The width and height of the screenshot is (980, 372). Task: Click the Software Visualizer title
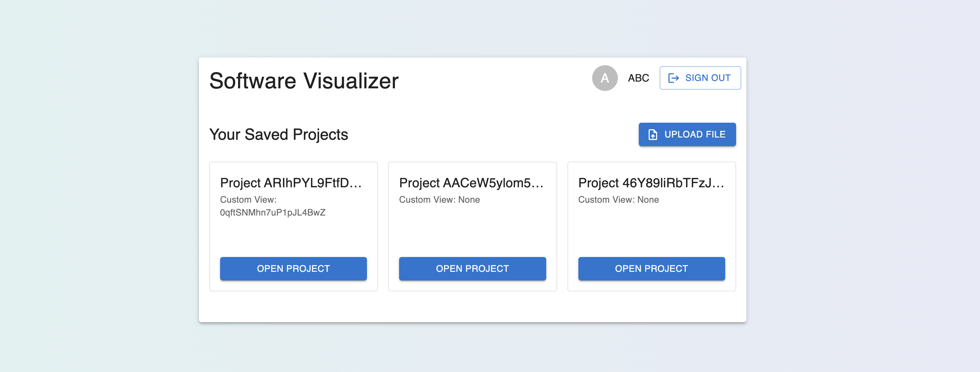(304, 81)
